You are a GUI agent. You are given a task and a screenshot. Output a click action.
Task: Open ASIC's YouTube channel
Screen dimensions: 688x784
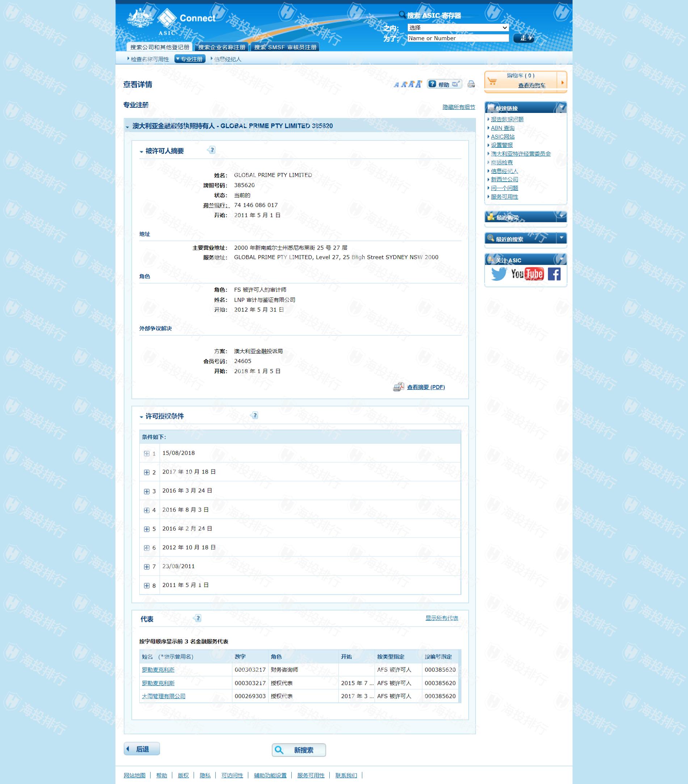point(527,274)
